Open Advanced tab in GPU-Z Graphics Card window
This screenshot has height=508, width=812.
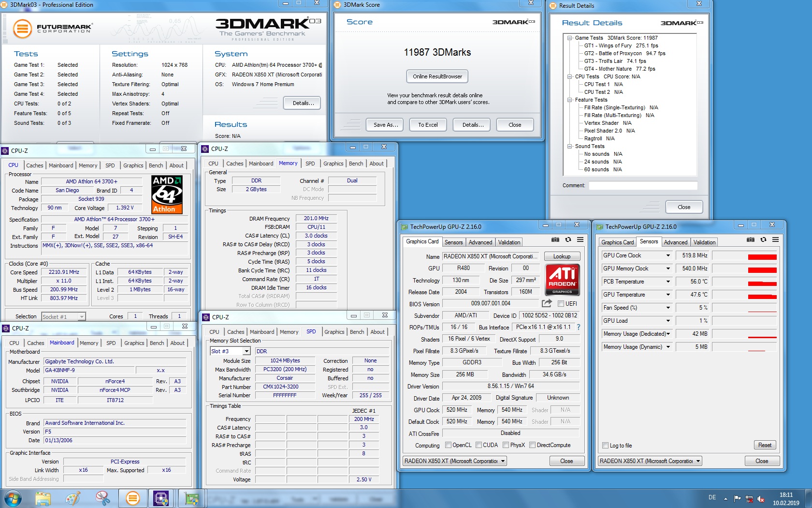coord(480,242)
